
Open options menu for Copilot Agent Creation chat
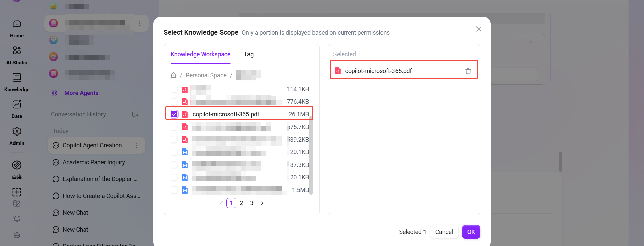pos(136,145)
